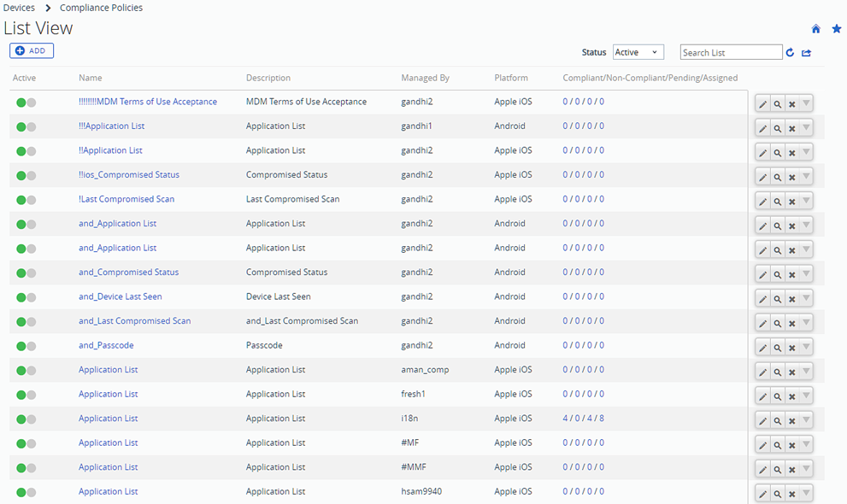View the fresh1 Application List policy

[x=777, y=396]
